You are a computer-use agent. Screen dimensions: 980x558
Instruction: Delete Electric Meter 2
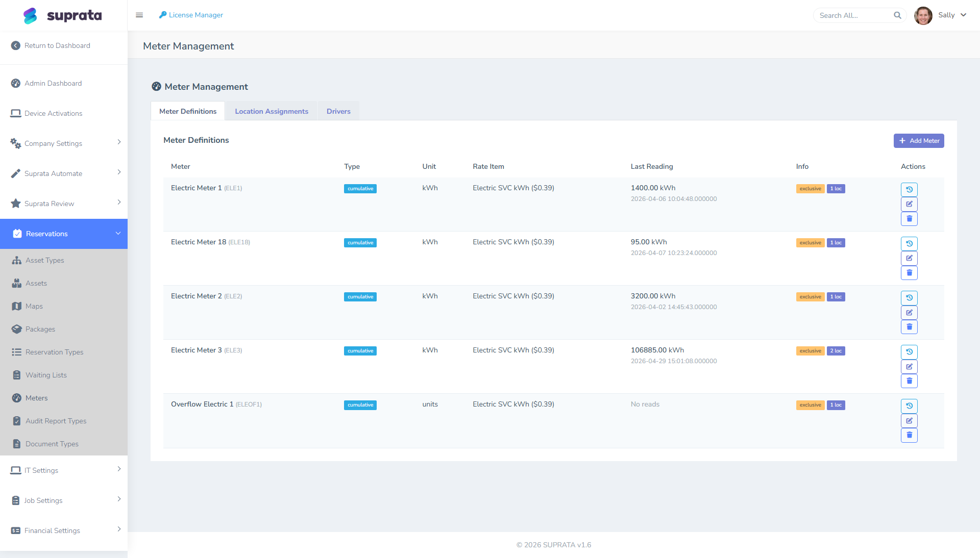(909, 327)
